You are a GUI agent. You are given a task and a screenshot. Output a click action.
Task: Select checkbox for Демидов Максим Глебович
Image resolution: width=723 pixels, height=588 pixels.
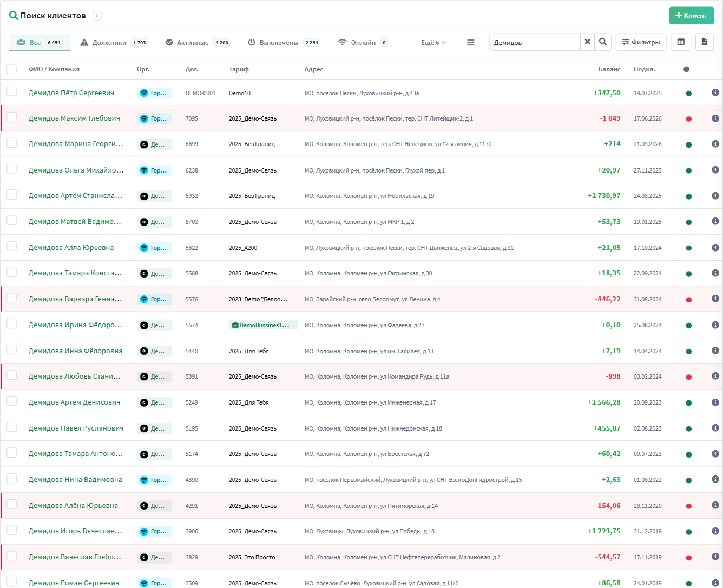click(11, 117)
